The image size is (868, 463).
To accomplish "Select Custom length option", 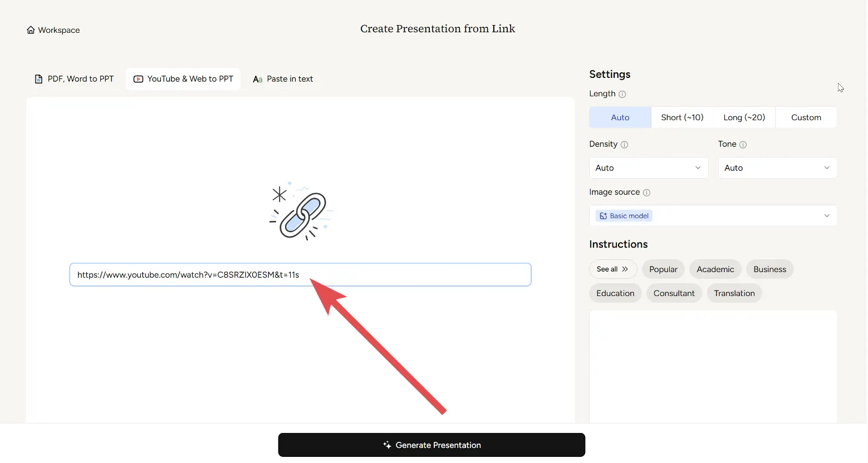I will click(x=806, y=117).
